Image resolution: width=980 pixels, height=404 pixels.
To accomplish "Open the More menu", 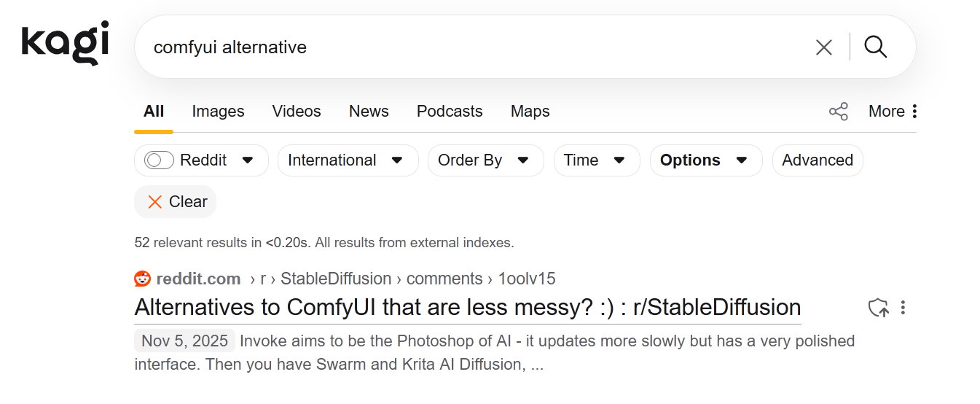I will coord(893,112).
